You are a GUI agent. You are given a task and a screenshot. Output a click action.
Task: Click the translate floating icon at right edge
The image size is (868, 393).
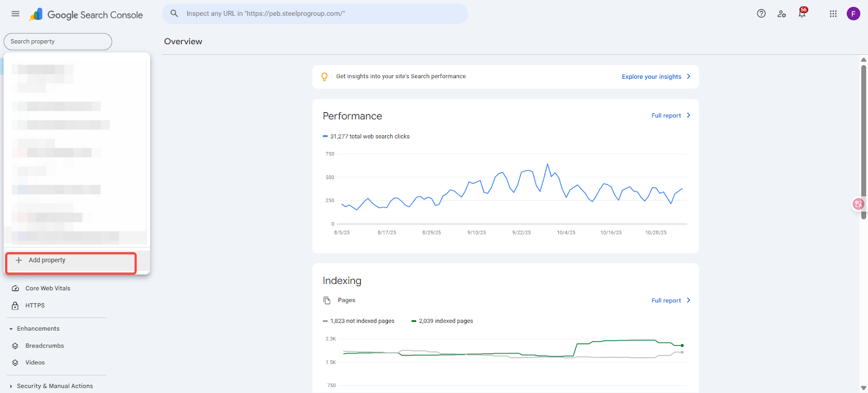pos(858,204)
